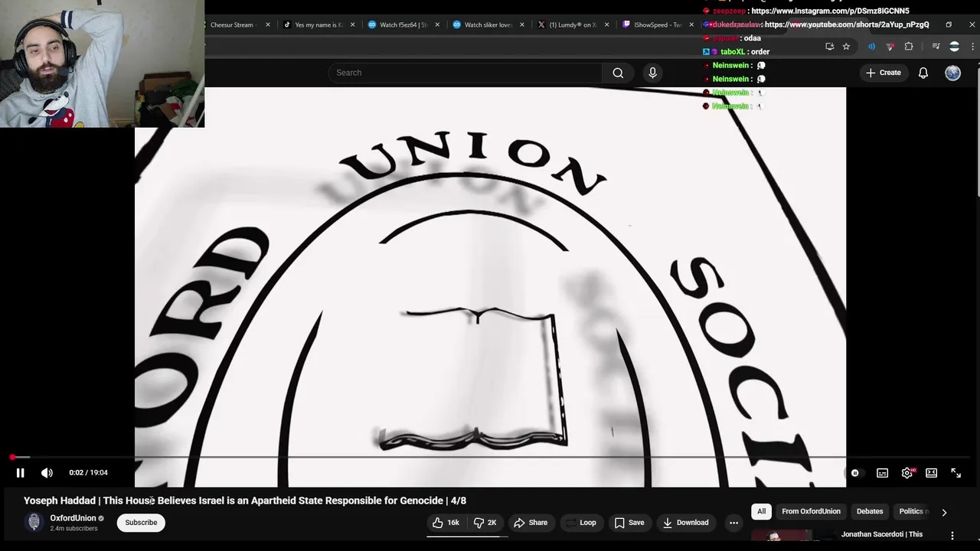Enter fullscreen mode
Viewport: 980px width, 551px height.
[955, 473]
